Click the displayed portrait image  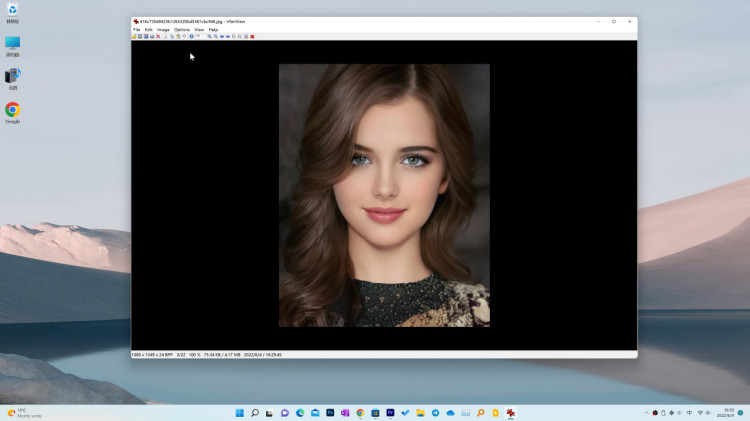(x=384, y=195)
